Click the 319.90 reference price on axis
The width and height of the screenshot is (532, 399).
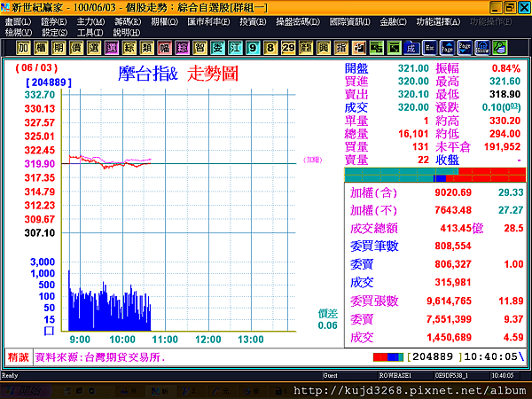pos(39,164)
